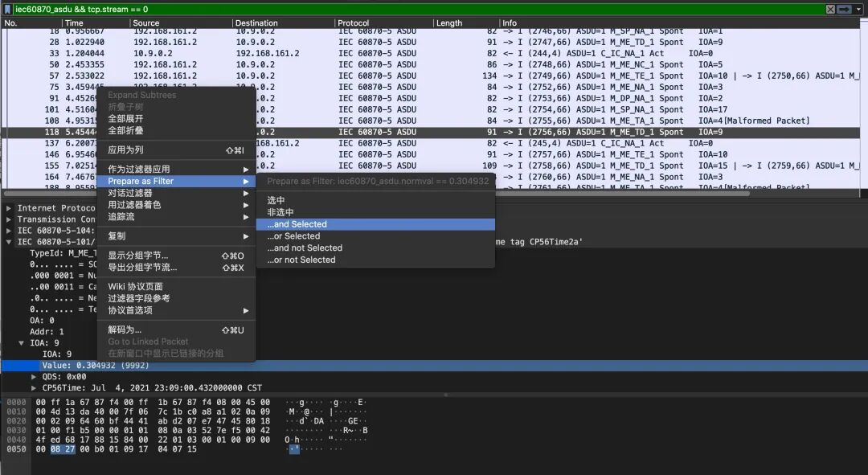
Task: Select 全部展开 in the context menu
Action: pos(176,118)
